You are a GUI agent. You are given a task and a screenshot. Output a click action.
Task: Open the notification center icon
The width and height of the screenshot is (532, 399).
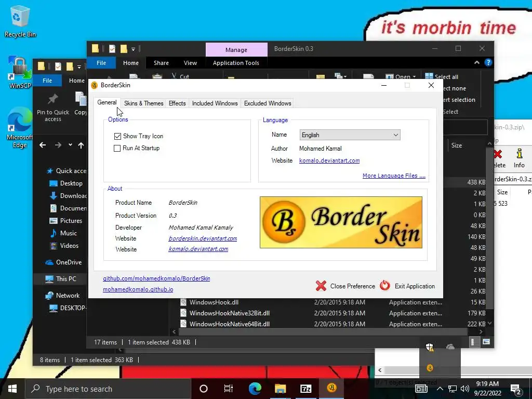516,389
